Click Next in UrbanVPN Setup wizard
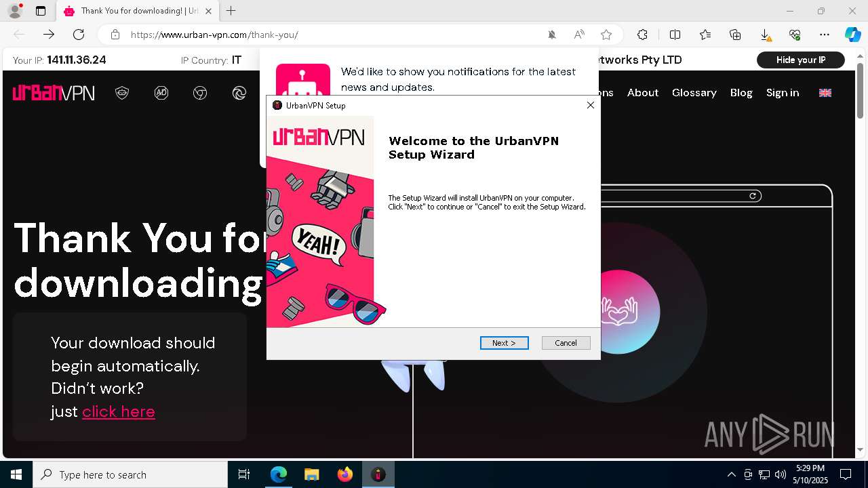Viewport: 868px width, 488px height. point(504,343)
